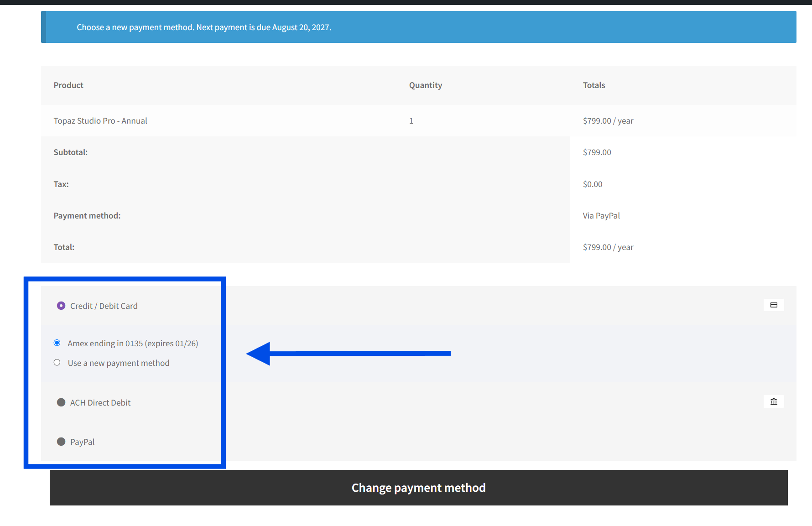Select Use a new payment method
Image resolution: width=812 pixels, height=526 pixels.
click(57, 362)
